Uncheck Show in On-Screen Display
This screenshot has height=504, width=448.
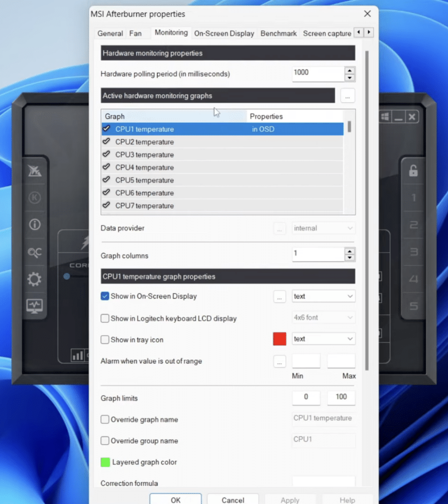[x=105, y=296]
